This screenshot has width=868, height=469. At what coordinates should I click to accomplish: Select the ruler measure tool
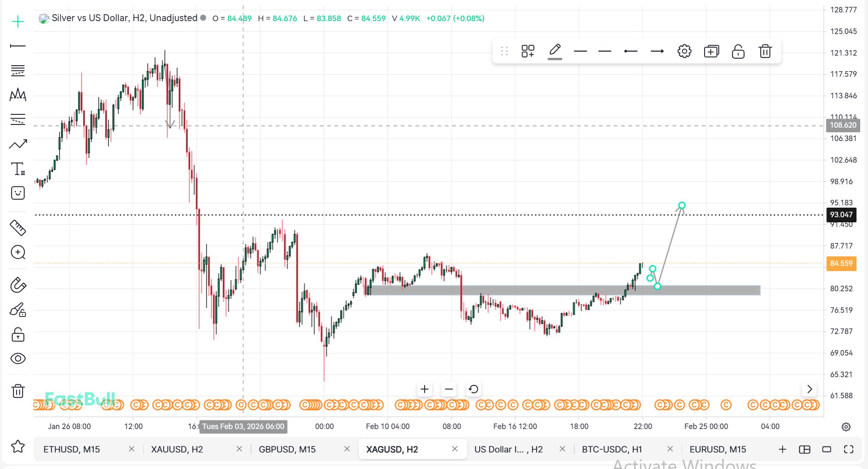(x=18, y=227)
